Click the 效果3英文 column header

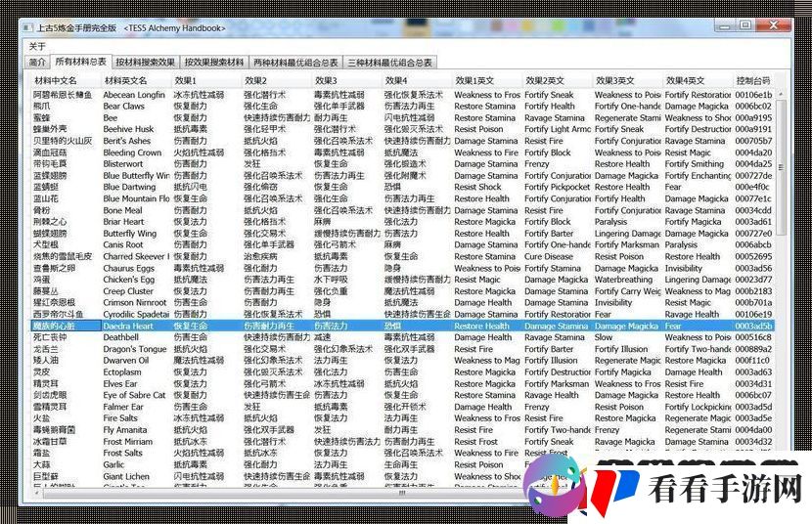click(627, 81)
